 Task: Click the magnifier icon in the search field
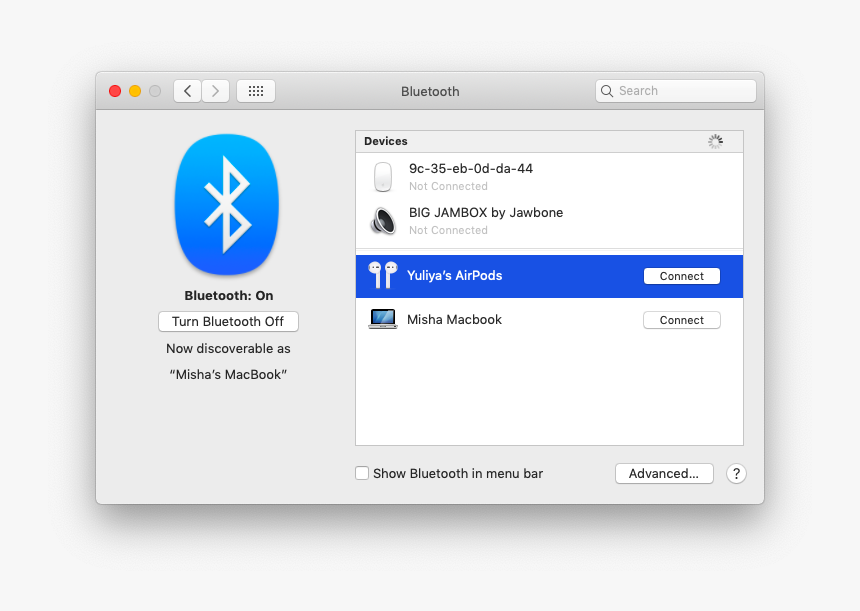tap(607, 90)
